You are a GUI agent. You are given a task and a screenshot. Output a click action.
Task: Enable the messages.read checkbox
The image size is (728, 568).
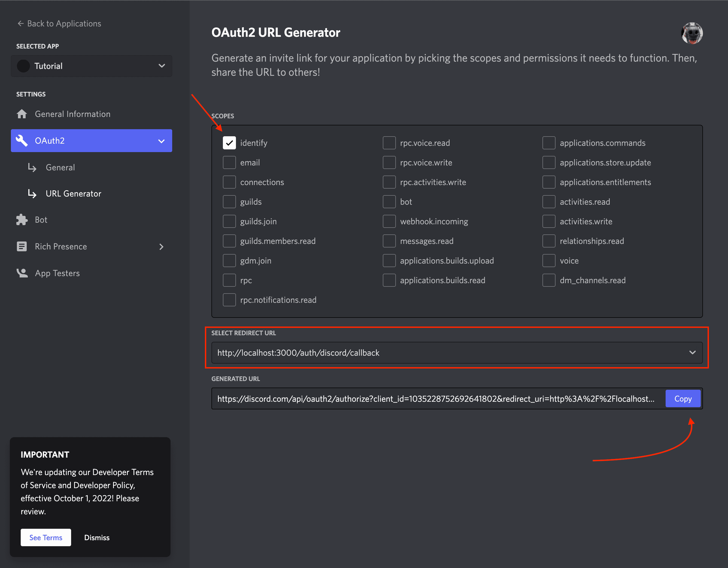[389, 241]
